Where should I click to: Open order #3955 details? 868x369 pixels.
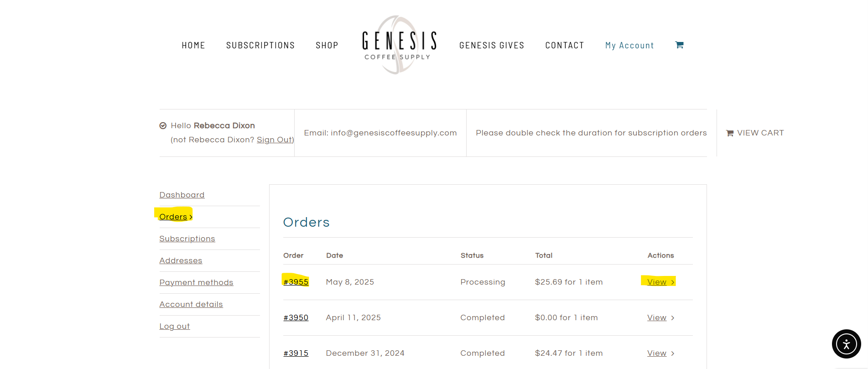[296, 282]
